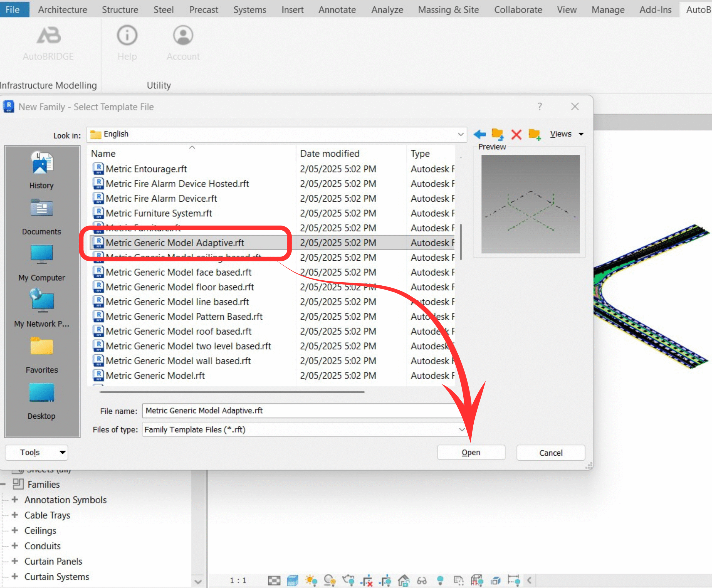Toggle Sun Path in view control bar
The image size is (712, 588).
coord(311,580)
